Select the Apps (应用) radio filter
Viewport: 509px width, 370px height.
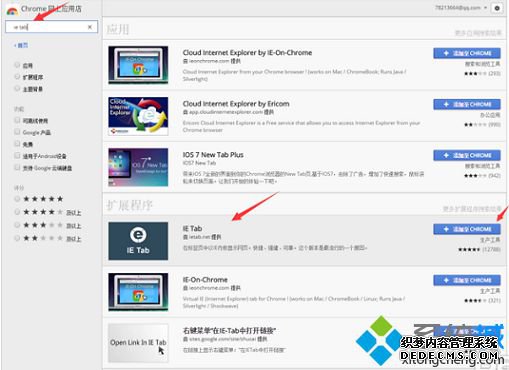17,65
